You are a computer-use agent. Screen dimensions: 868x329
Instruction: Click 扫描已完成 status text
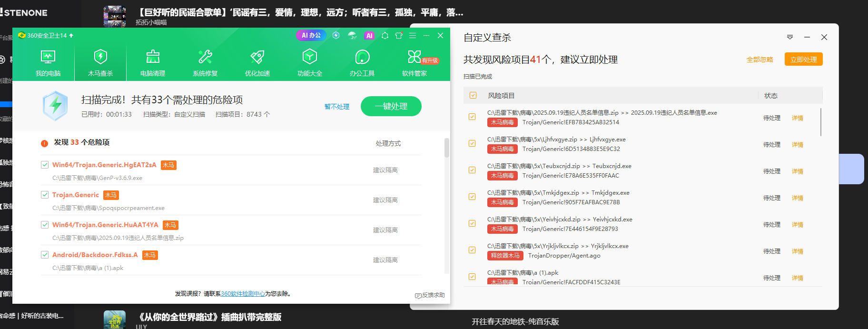coord(478,77)
